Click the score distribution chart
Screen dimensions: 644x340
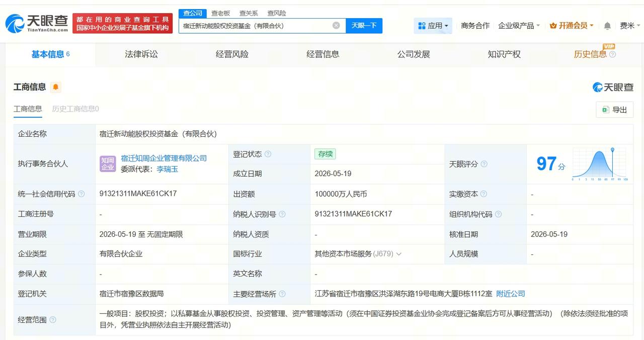pyautogui.click(x=600, y=164)
